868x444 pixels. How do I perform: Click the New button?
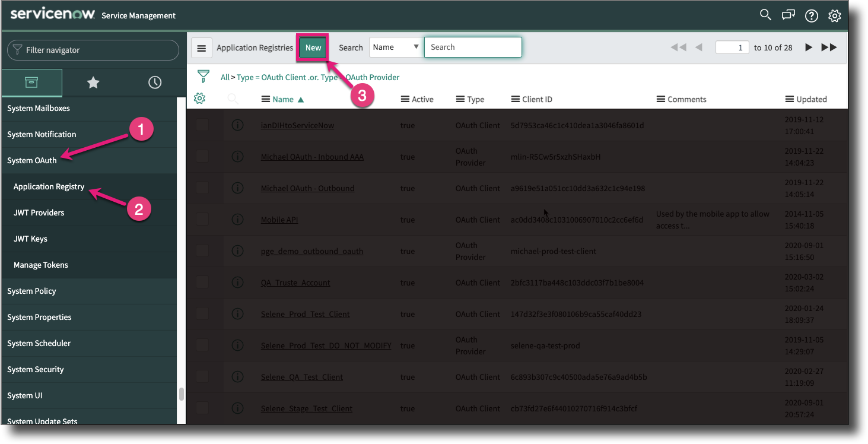click(312, 47)
